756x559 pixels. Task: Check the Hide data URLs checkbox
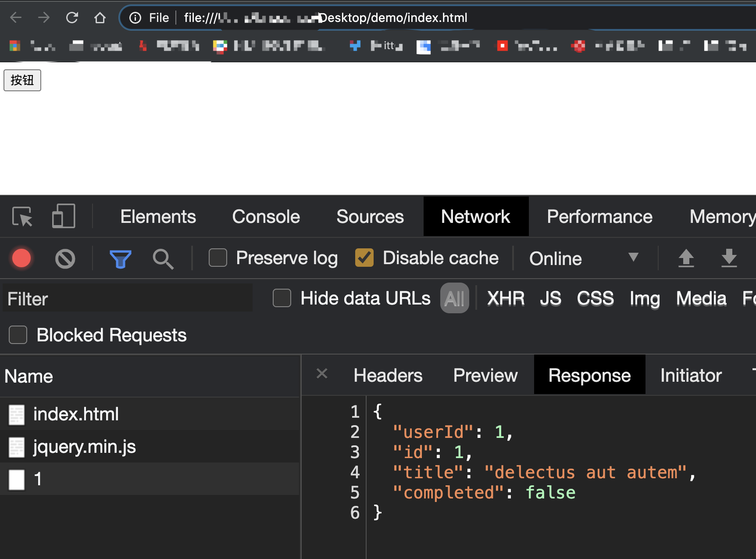[282, 298]
